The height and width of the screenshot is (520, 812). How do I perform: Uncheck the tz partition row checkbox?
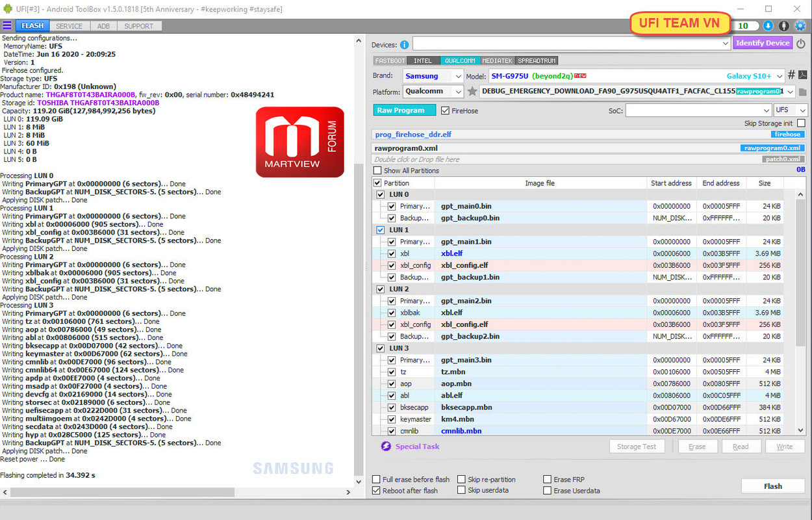click(392, 372)
